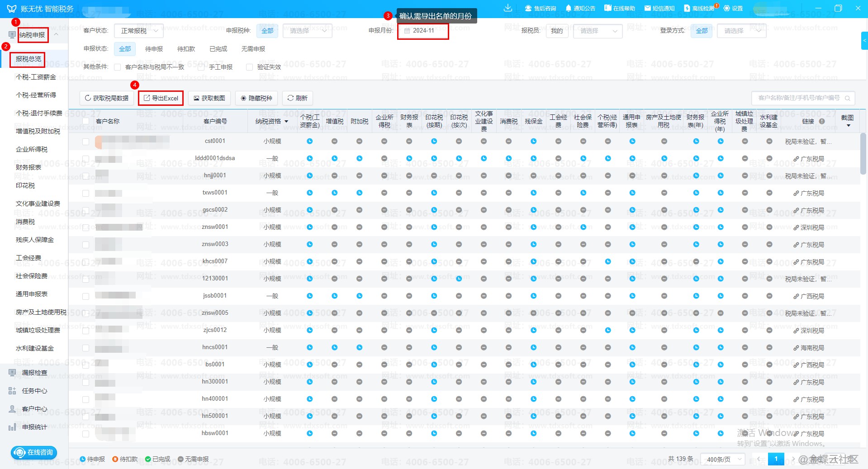The width and height of the screenshot is (868, 469).
Task: Click the 获取税局数据 button
Action: pyautogui.click(x=107, y=98)
